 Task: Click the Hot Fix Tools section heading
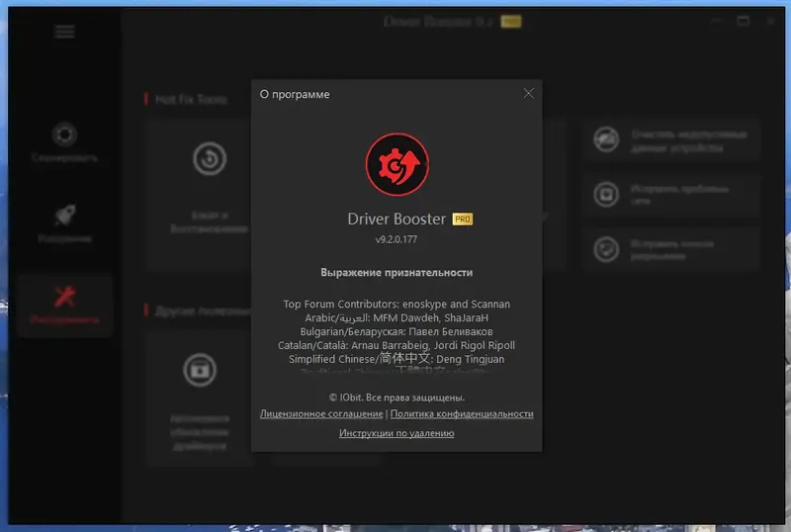pos(191,100)
